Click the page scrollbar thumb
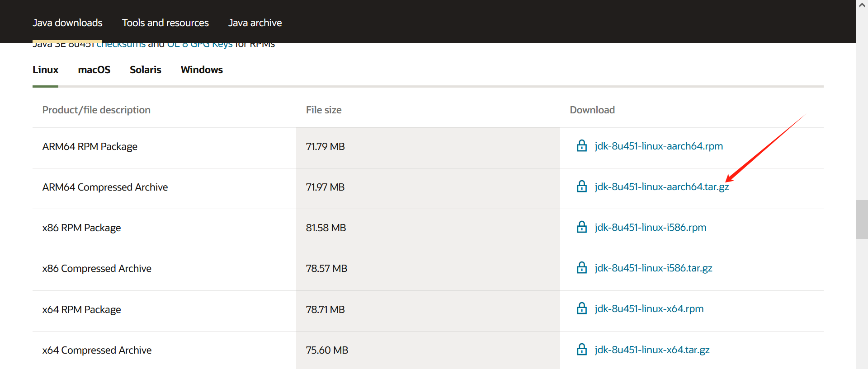The height and width of the screenshot is (369, 868). 862,219
